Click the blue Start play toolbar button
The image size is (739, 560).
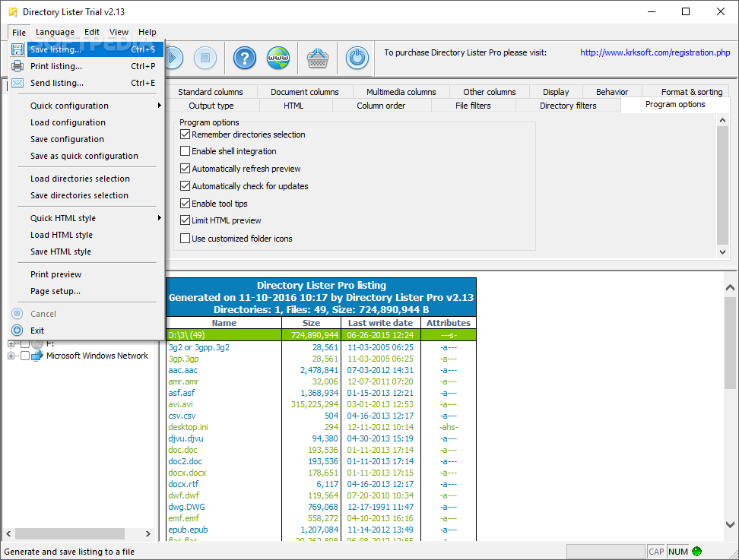(x=173, y=58)
